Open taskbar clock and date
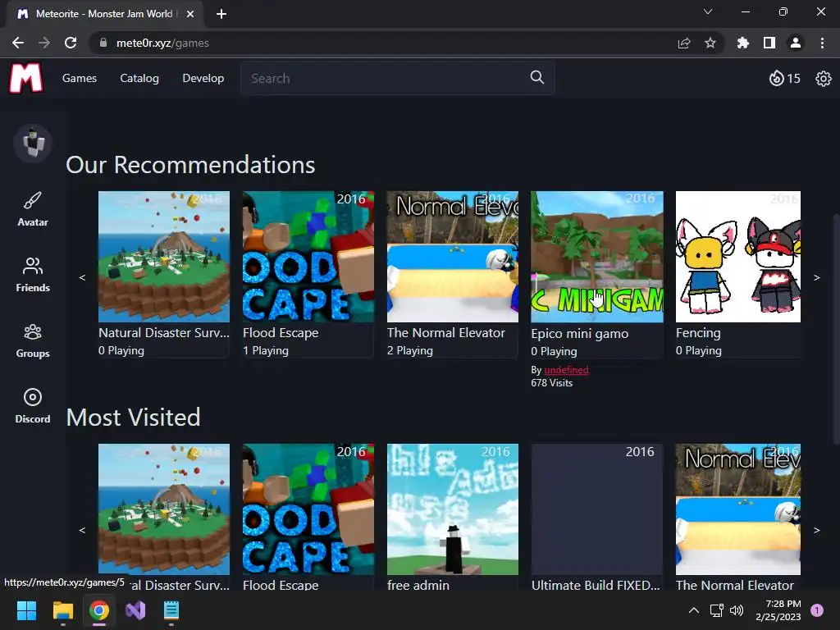The image size is (840, 630). [778, 610]
